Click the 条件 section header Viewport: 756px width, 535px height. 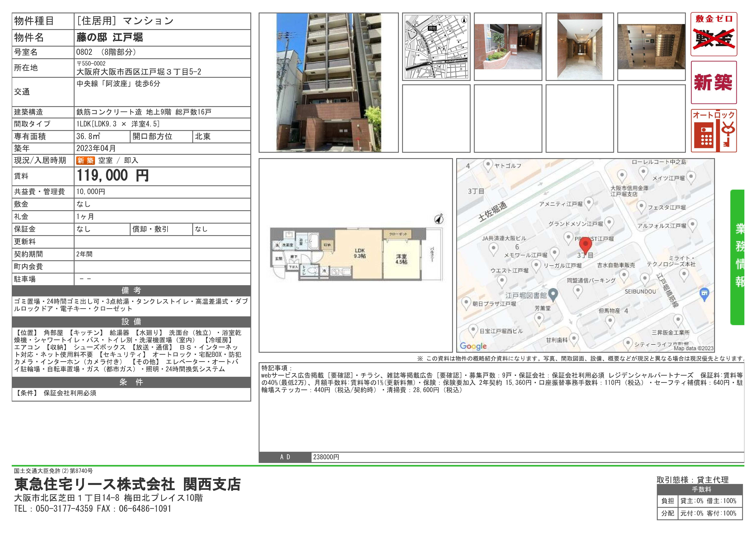(x=131, y=382)
